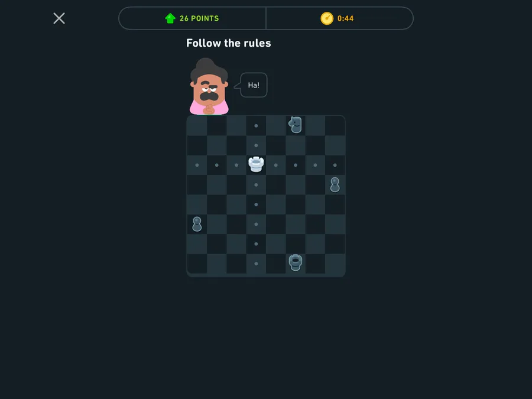Click the "Ha!" speech bubble
The image size is (532, 399).
[x=254, y=85]
